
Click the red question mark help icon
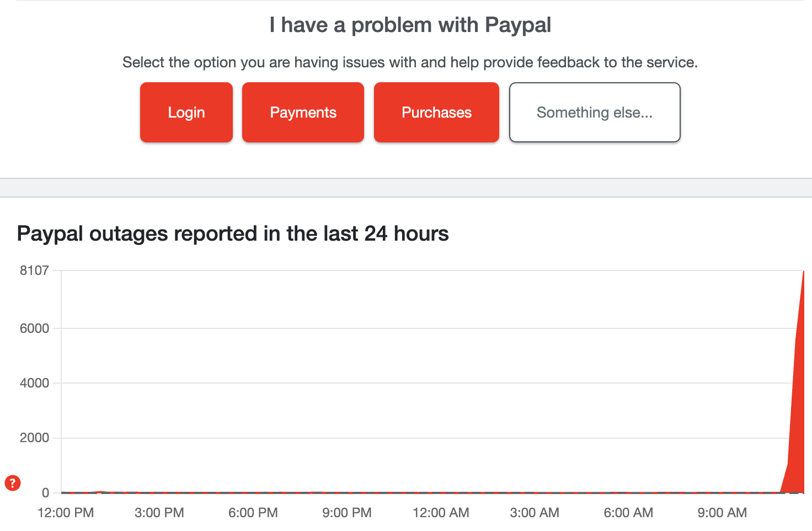click(12, 483)
